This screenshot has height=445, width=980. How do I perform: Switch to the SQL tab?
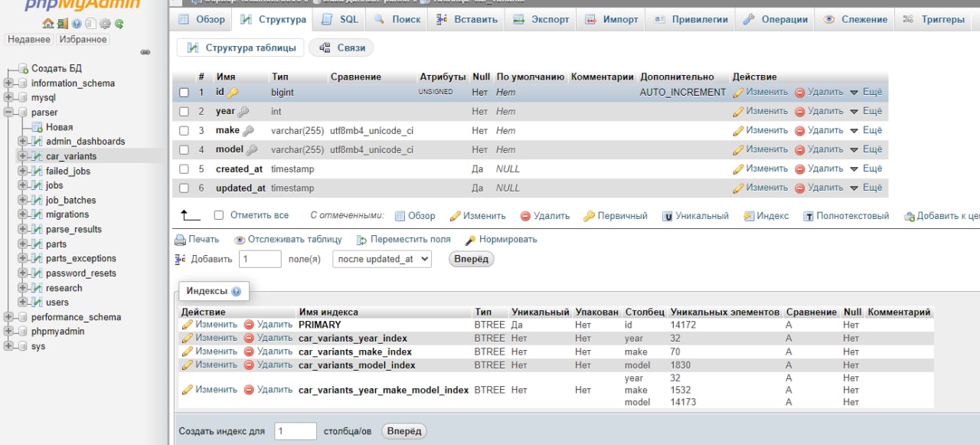[340, 19]
